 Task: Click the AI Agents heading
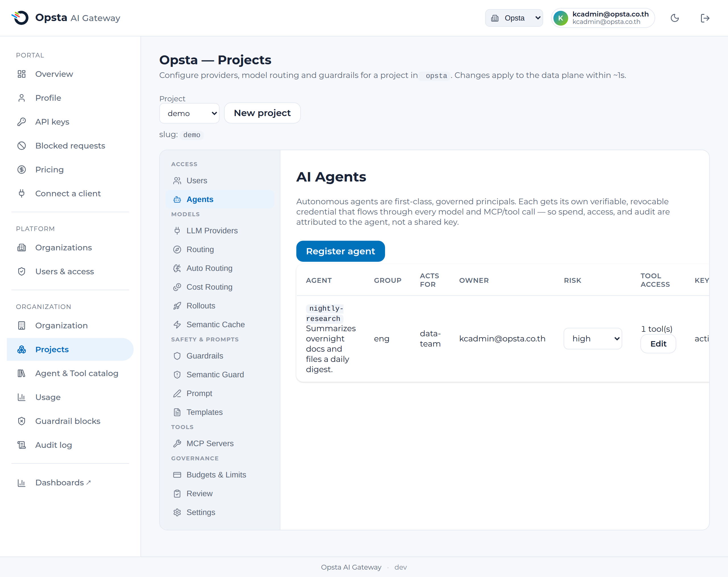coord(331,177)
